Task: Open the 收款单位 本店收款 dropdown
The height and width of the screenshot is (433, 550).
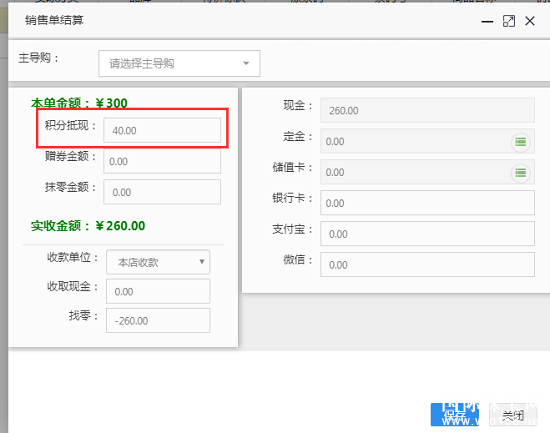Action: [158, 262]
